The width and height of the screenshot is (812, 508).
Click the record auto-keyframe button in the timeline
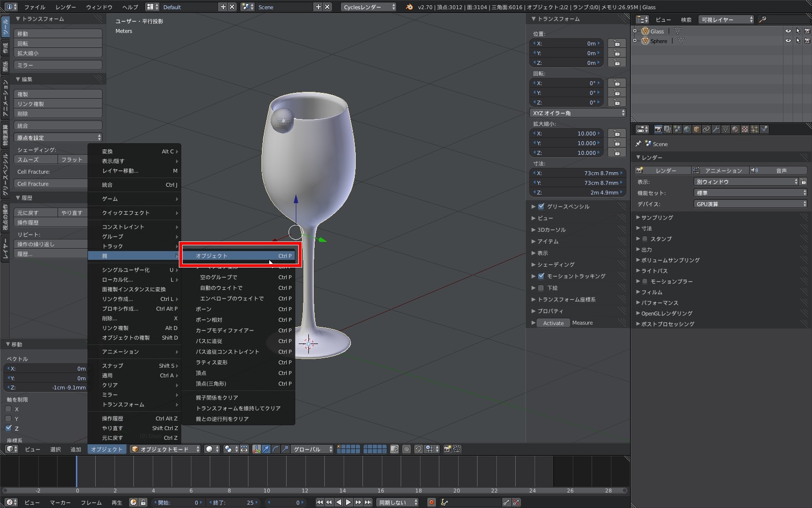[x=432, y=502]
